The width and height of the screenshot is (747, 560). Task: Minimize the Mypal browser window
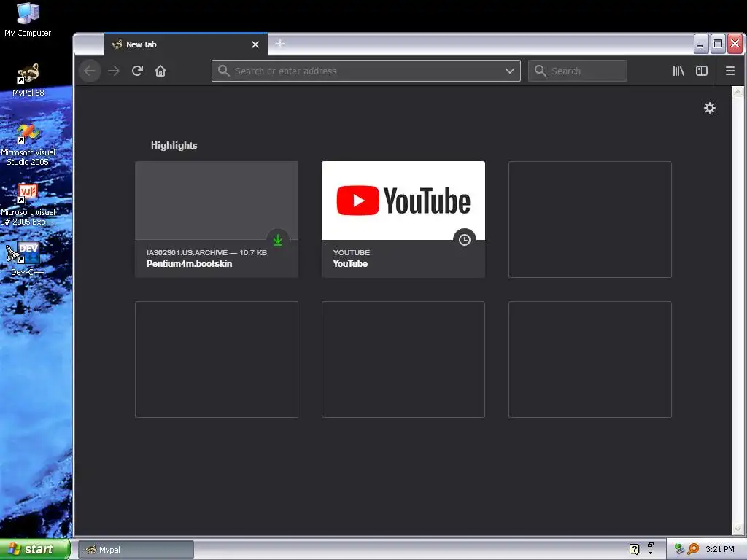[700, 44]
